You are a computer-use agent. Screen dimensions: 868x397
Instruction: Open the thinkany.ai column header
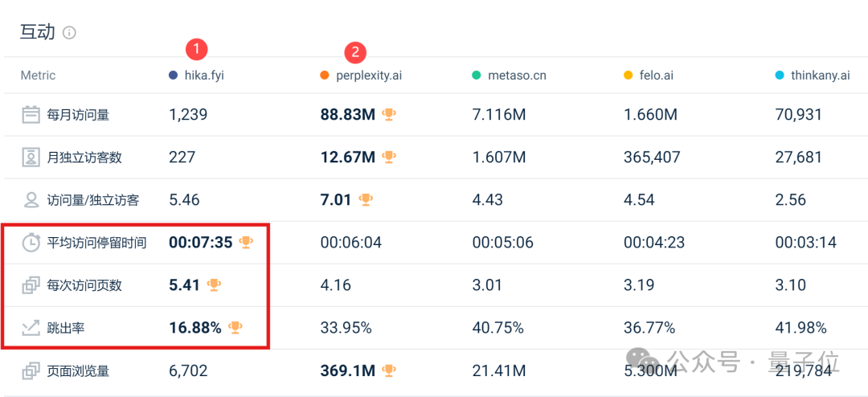[821, 76]
